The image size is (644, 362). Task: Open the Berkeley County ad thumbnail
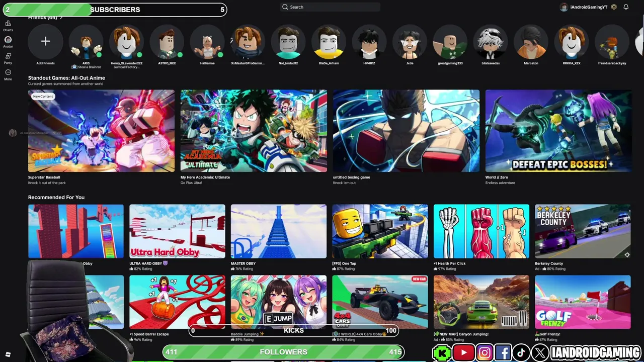coord(583,231)
